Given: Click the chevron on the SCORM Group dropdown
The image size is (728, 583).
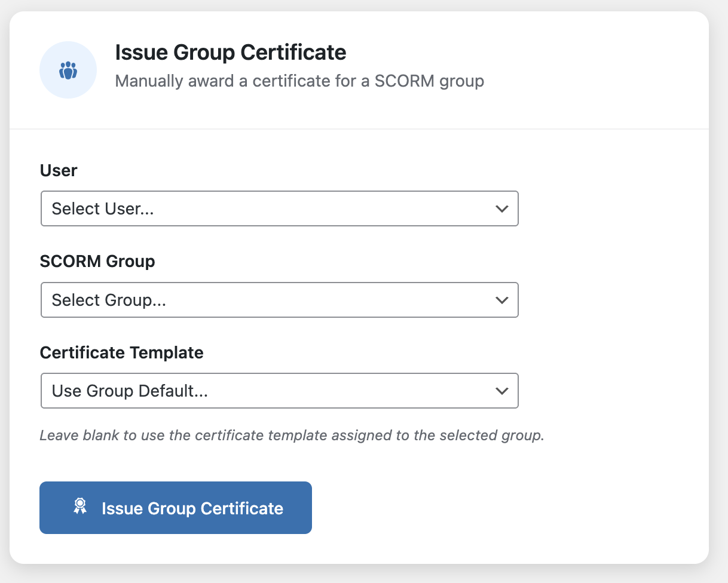Looking at the screenshot, I should (x=502, y=300).
